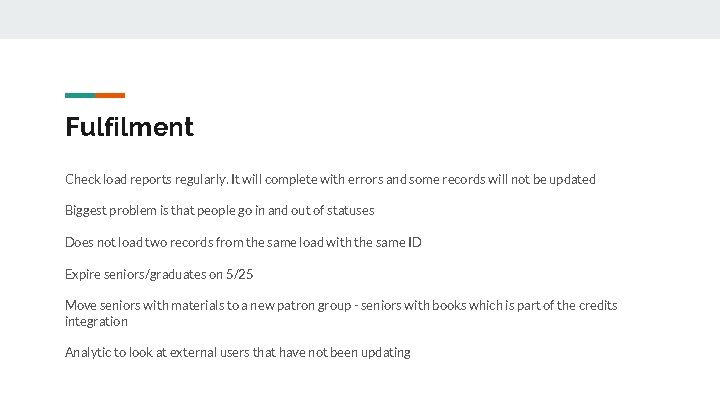Select the teal accent bar segment
This screenshot has height=405, width=720.
click(x=80, y=96)
